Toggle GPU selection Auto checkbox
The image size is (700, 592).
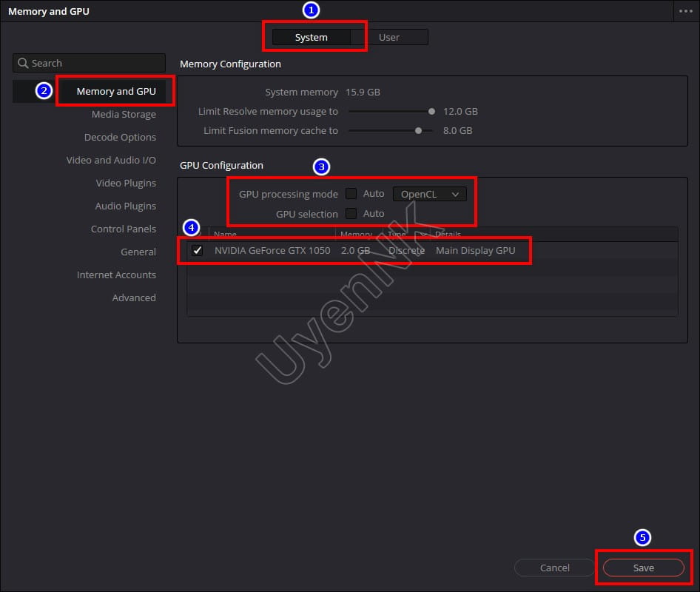pyautogui.click(x=351, y=213)
